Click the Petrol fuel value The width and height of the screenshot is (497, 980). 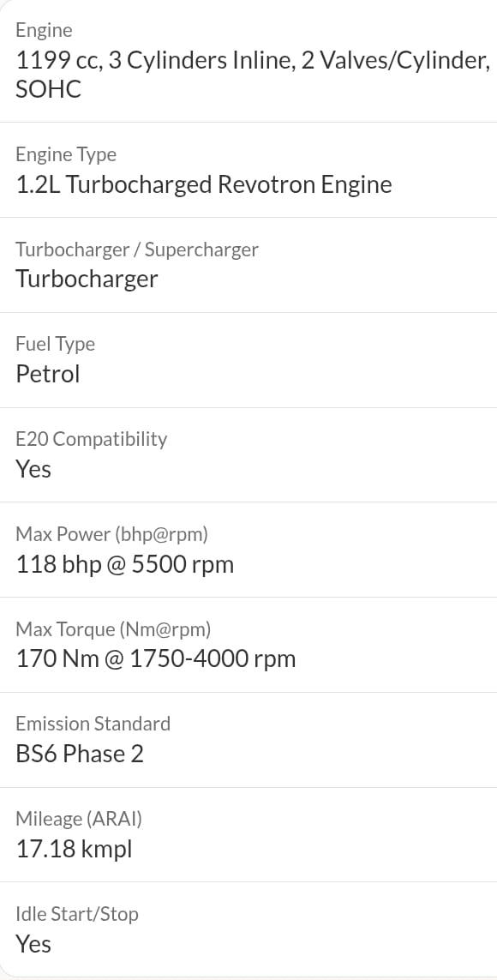point(47,375)
